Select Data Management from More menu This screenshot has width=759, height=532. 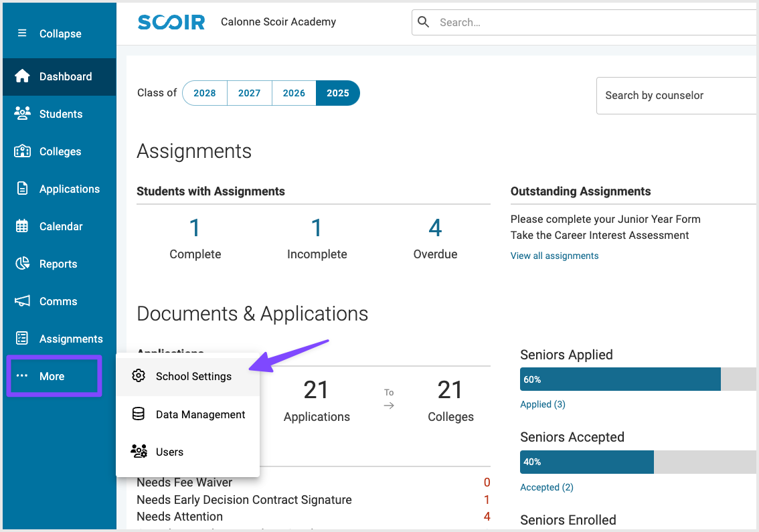188,414
